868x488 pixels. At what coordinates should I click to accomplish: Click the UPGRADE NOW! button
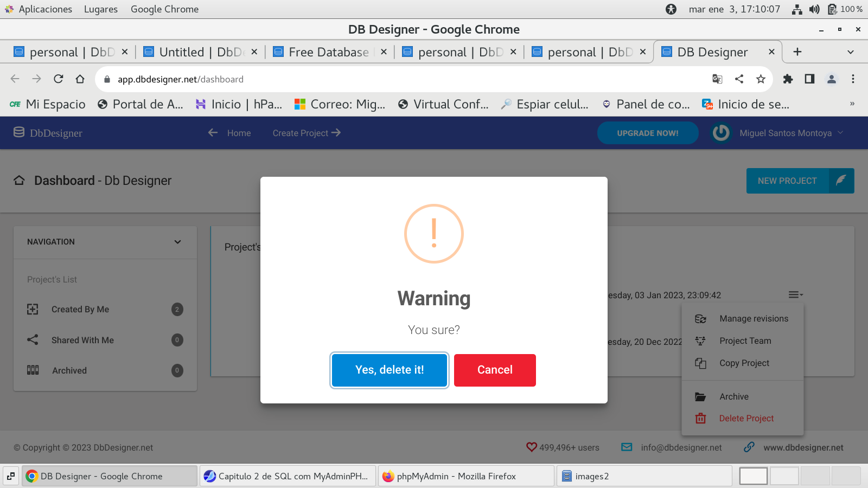click(x=647, y=133)
